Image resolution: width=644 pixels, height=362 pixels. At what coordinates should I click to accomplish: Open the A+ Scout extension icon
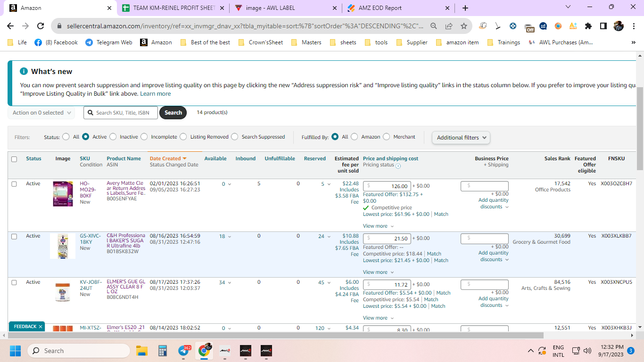(573, 26)
